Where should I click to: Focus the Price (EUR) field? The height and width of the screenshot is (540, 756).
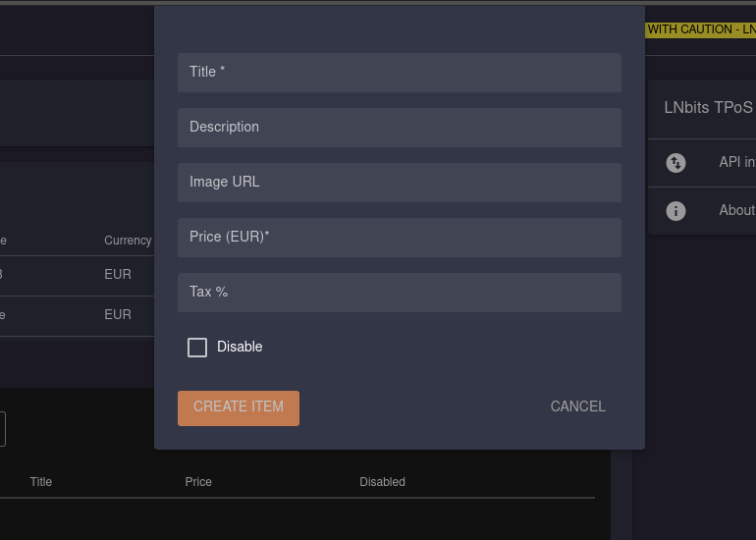[399, 238]
